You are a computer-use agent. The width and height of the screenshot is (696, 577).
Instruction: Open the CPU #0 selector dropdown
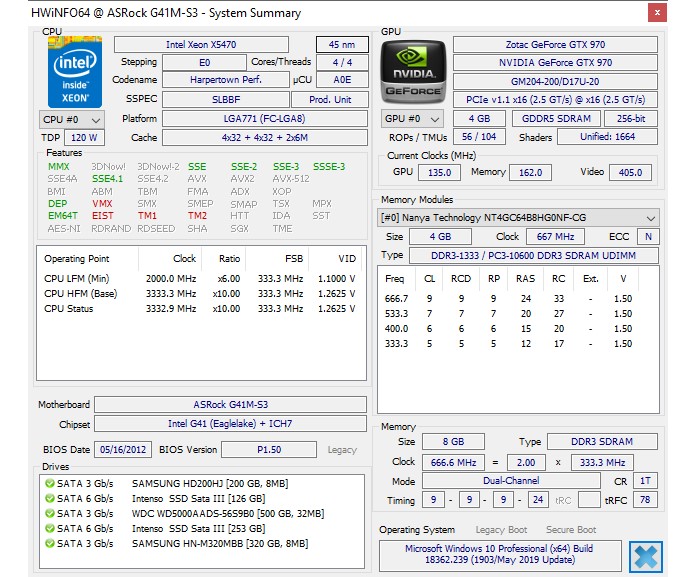[x=72, y=119]
